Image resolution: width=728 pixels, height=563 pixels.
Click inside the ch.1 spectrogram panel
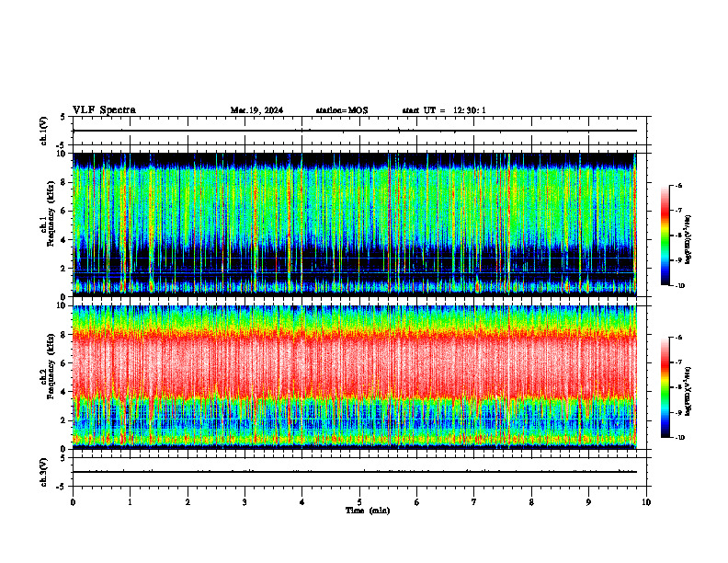point(355,224)
